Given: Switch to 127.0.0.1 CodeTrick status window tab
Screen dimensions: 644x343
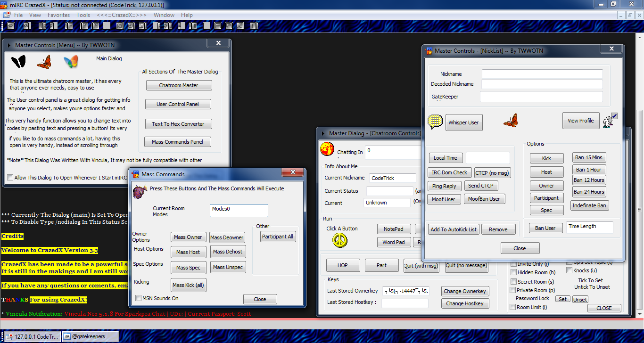Looking at the screenshot, I should 32,336.
